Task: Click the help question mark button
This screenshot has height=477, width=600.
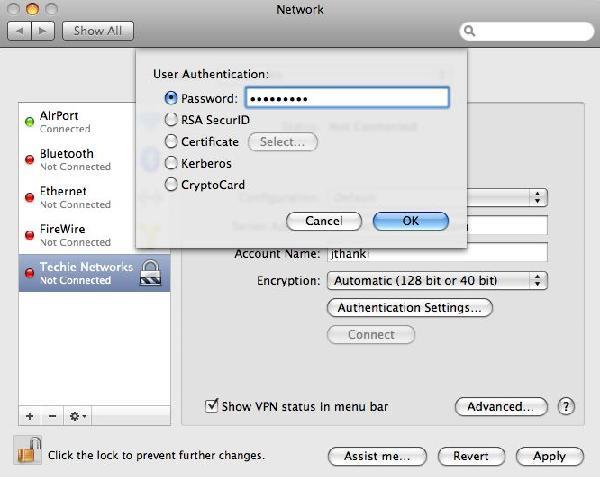Action: point(566,406)
